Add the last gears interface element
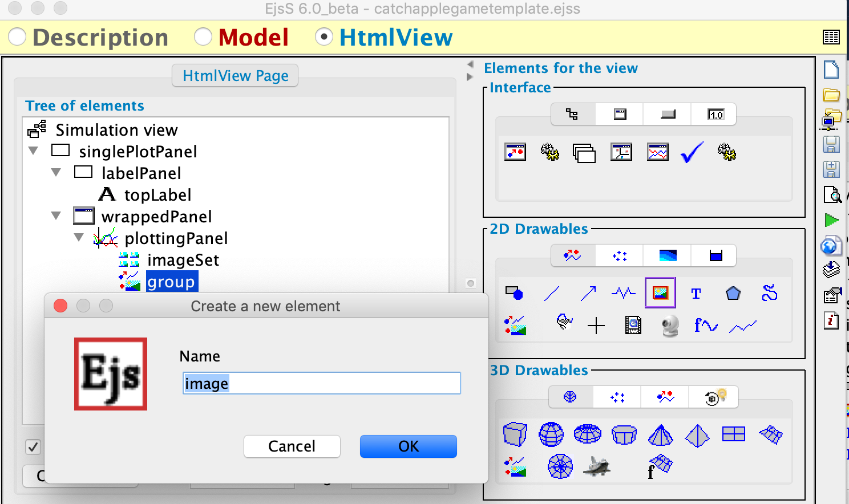 click(x=727, y=152)
